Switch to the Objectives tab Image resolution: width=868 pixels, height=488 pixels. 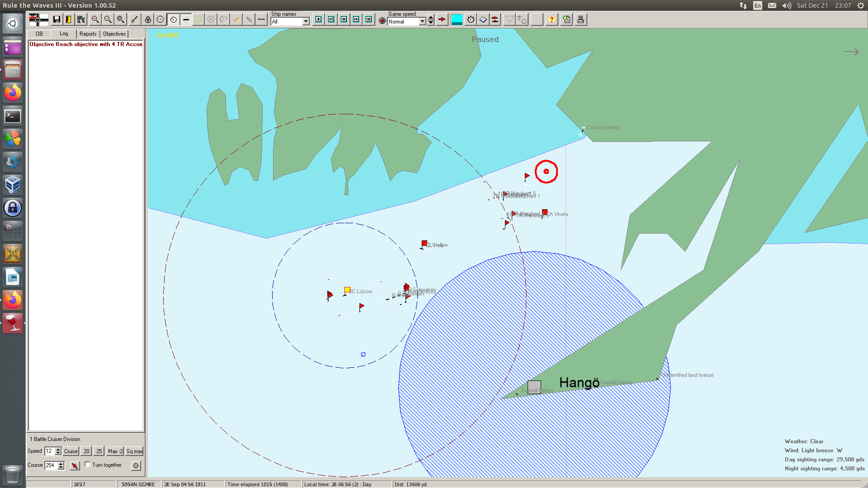coord(114,34)
